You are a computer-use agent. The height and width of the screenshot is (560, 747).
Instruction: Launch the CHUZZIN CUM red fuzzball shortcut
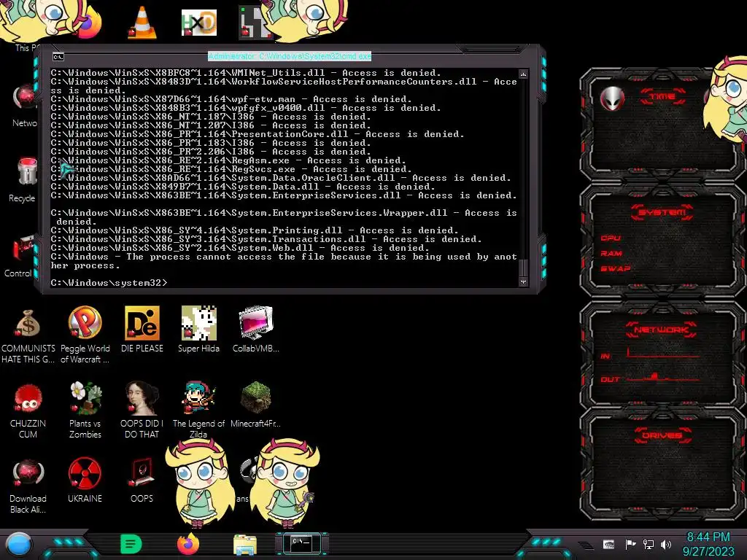(28, 411)
